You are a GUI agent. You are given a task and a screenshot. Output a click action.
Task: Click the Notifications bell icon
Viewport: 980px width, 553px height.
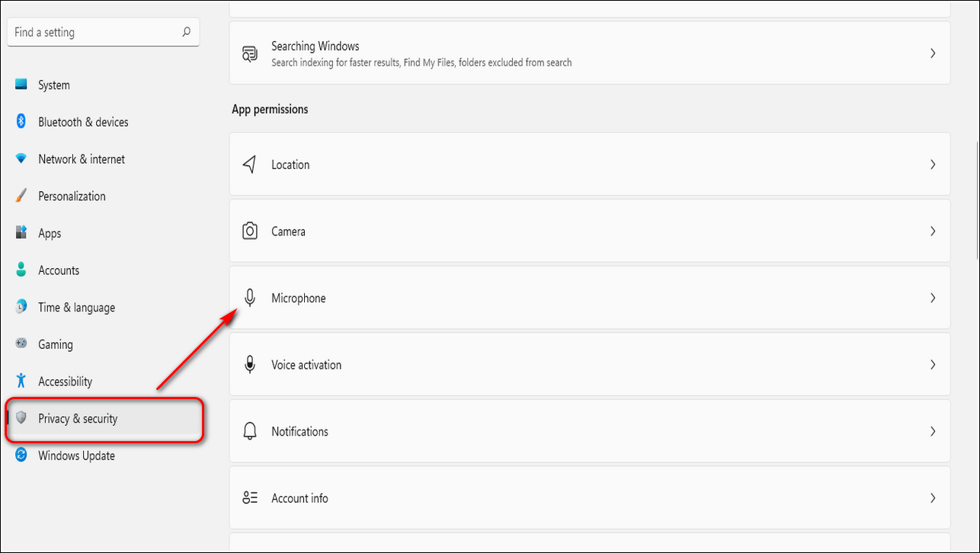[250, 431]
